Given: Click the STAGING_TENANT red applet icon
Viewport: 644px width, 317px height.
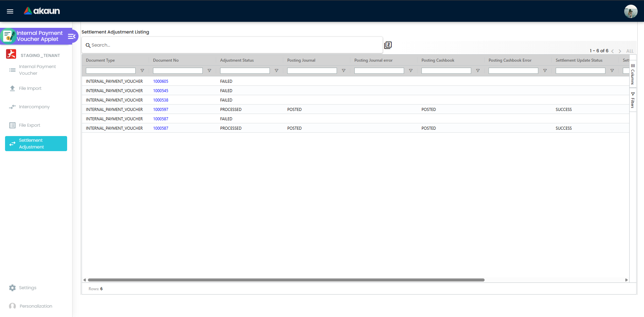Looking at the screenshot, I should click(x=11, y=54).
